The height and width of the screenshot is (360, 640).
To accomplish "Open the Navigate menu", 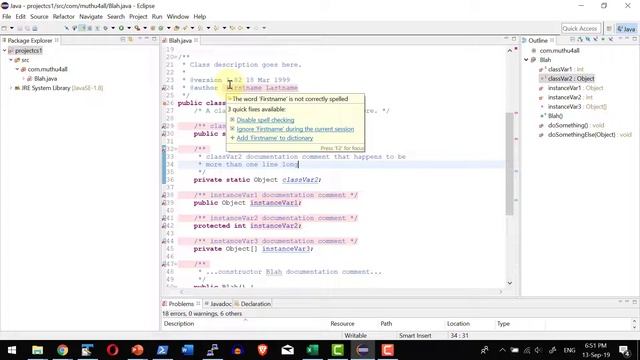I will tap(91, 17).
